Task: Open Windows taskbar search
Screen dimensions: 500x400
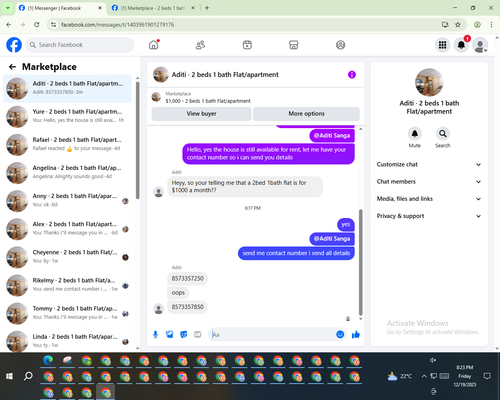Action: (x=28, y=376)
